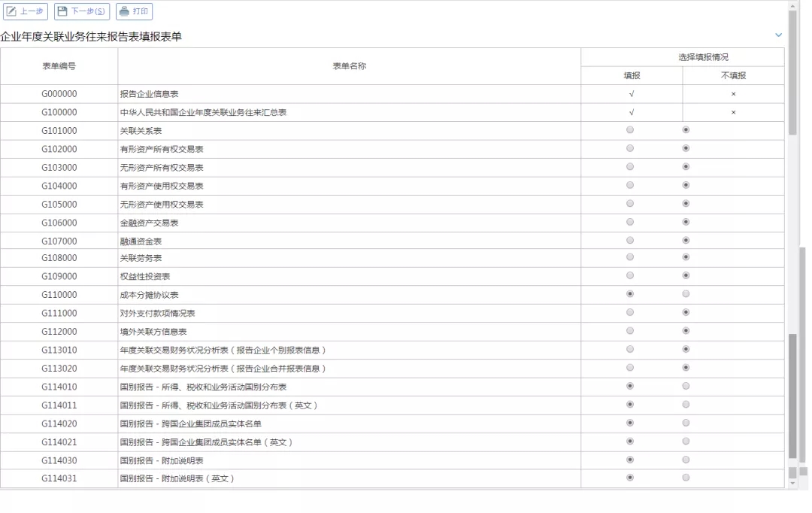Image resolution: width=812 pixels, height=513 pixels.
Task: Click the scroll-down arrow at the scrollbar bottom
Action: click(x=792, y=484)
